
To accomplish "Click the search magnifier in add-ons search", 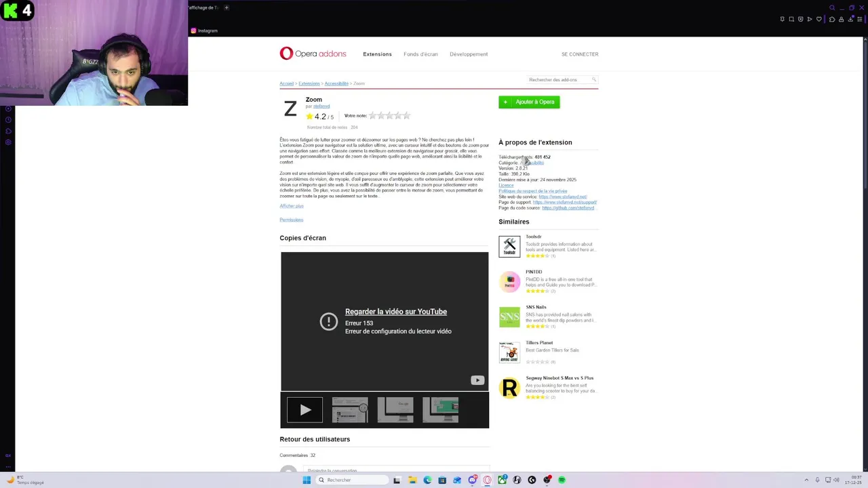I will tap(593, 79).
